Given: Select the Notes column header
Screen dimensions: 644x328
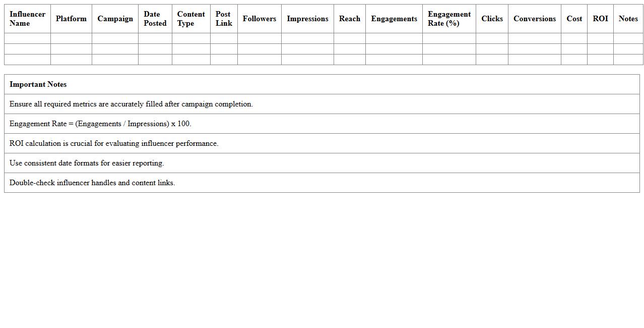Looking at the screenshot, I should [628, 19].
